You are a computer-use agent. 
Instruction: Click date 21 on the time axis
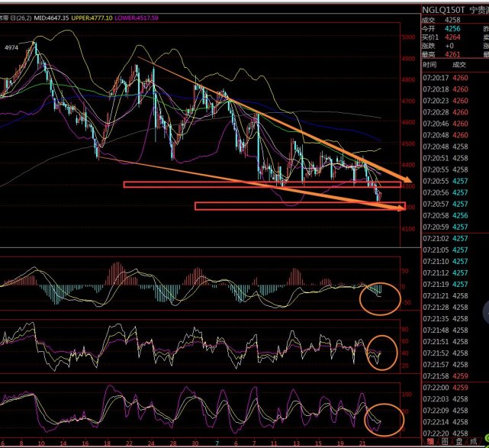[362, 443]
